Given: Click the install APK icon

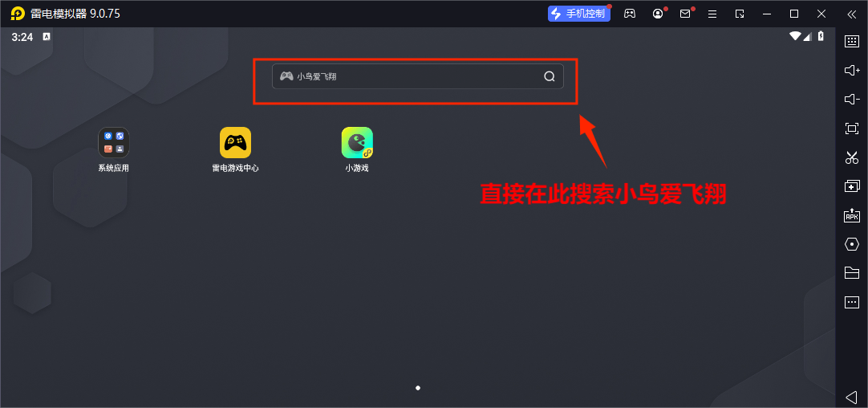Looking at the screenshot, I should point(852,215).
